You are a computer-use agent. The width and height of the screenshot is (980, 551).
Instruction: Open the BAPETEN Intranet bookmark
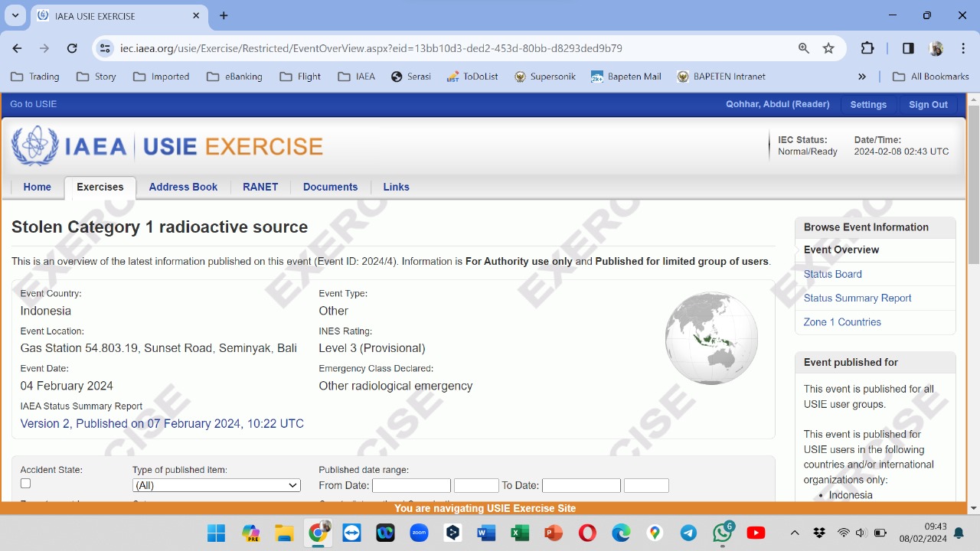click(721, 77)
